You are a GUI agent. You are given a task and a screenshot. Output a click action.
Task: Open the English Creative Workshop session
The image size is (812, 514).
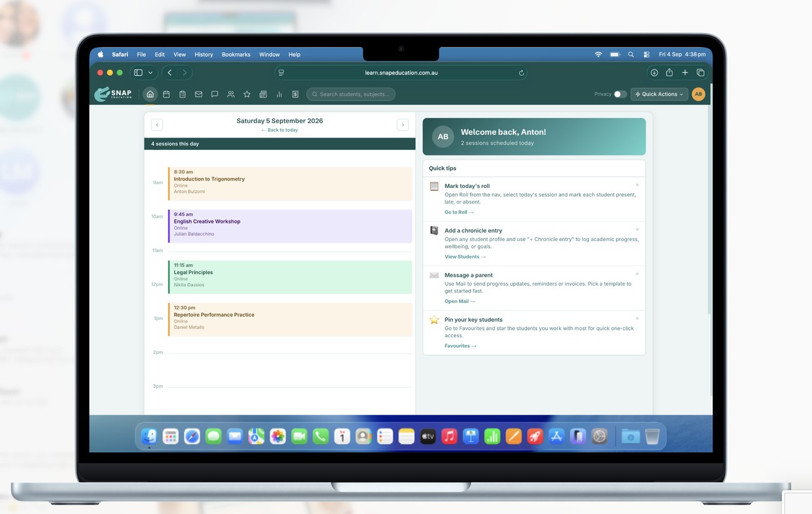[x=290, y=226]
